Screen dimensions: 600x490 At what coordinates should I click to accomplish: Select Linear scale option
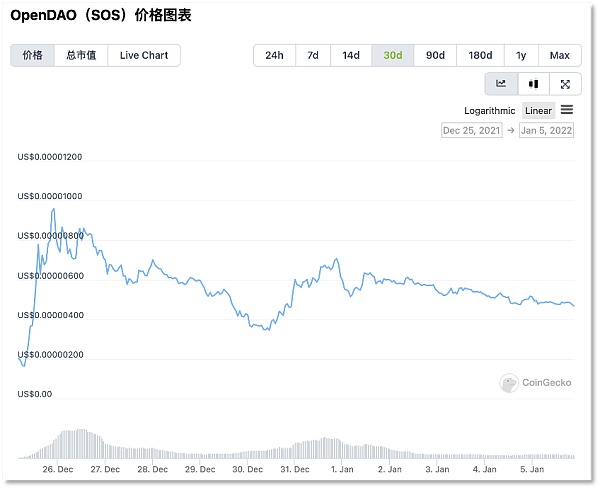(x=539, y=111)
